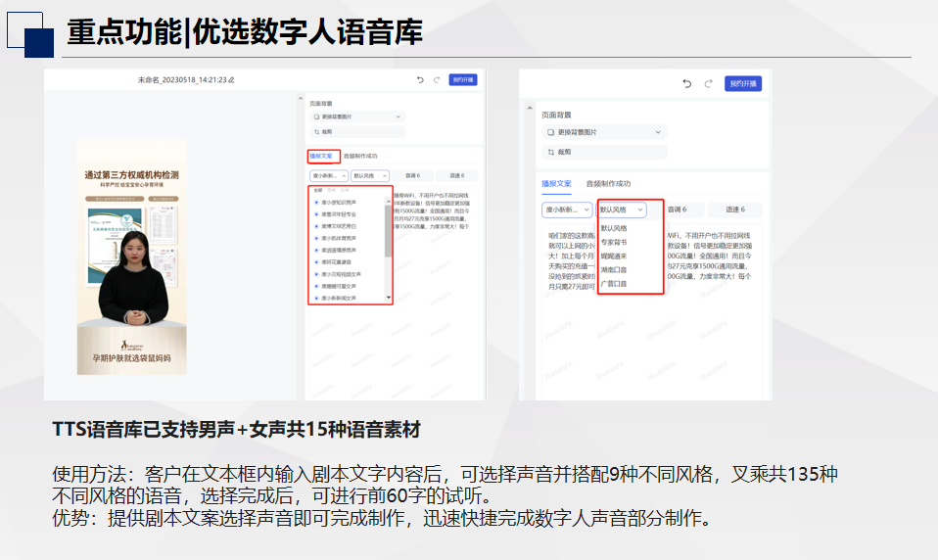Select 专家背书 from the style list
This screenshot has height=560, width=938.
(x=614, y=242)
